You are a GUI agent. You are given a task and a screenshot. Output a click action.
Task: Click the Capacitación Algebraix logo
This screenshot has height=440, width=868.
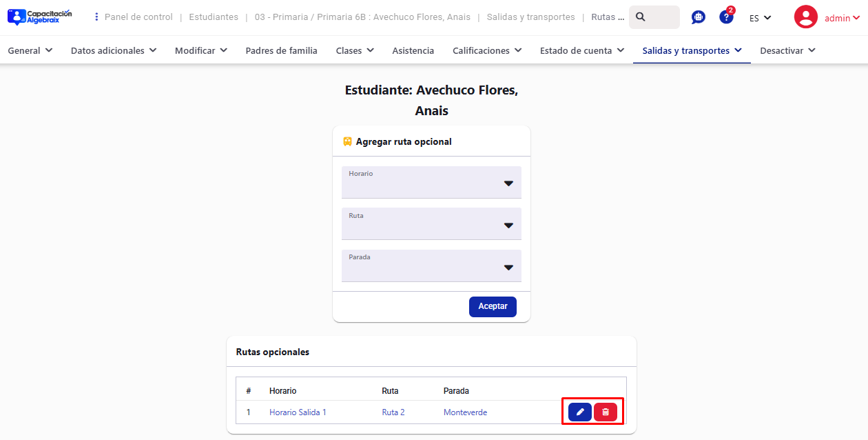pyautogui.click(x=39, y=17)
